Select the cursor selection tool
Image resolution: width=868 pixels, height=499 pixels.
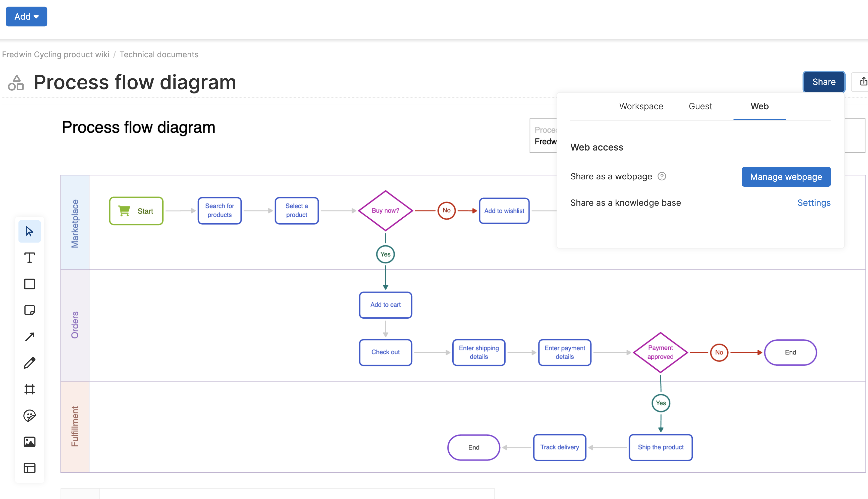click(29, 231)
